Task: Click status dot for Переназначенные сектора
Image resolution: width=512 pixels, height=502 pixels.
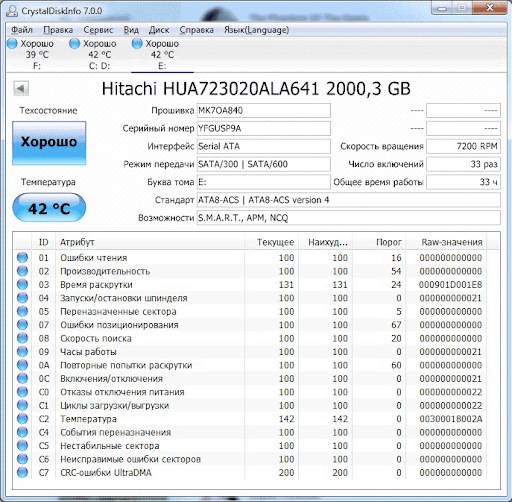Action: click(22, 311)
